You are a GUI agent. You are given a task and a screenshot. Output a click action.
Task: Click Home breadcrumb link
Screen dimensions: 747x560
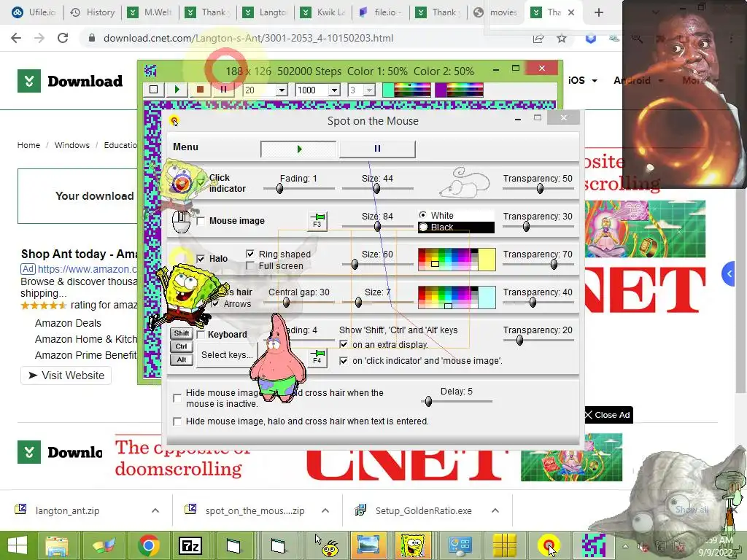(28, 145)
